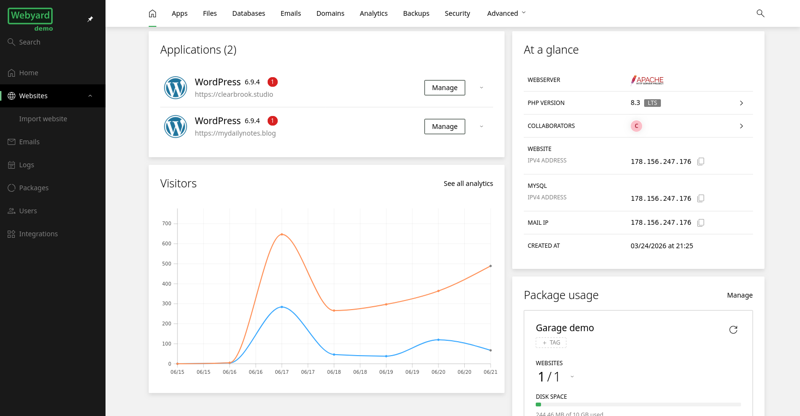Open the collaborator avatar C
Screen dimensions: 800x416
tap(636, 126)
